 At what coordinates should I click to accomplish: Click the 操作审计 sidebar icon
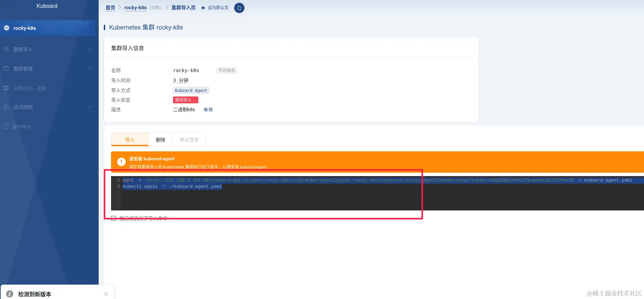click(x=6, y=126)
